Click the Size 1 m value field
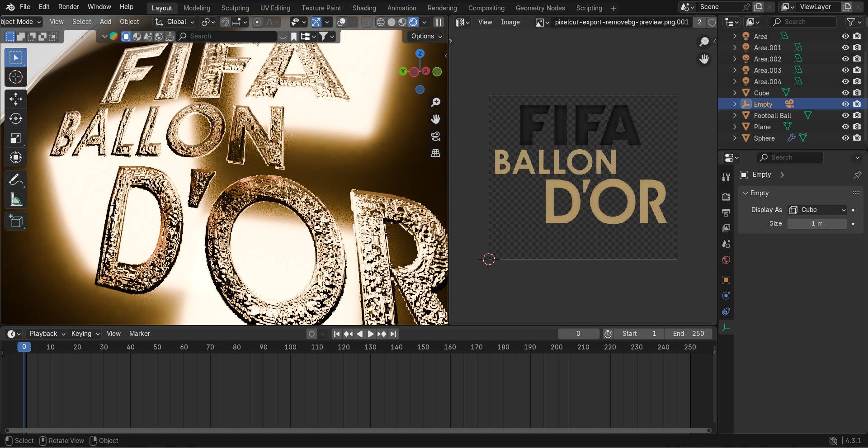 (817, 224)
